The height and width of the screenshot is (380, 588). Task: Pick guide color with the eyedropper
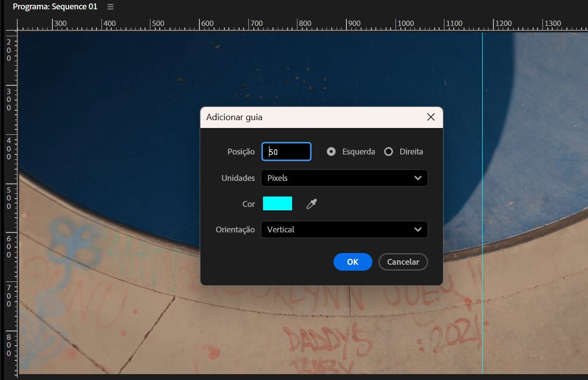[x=312, y=203]
